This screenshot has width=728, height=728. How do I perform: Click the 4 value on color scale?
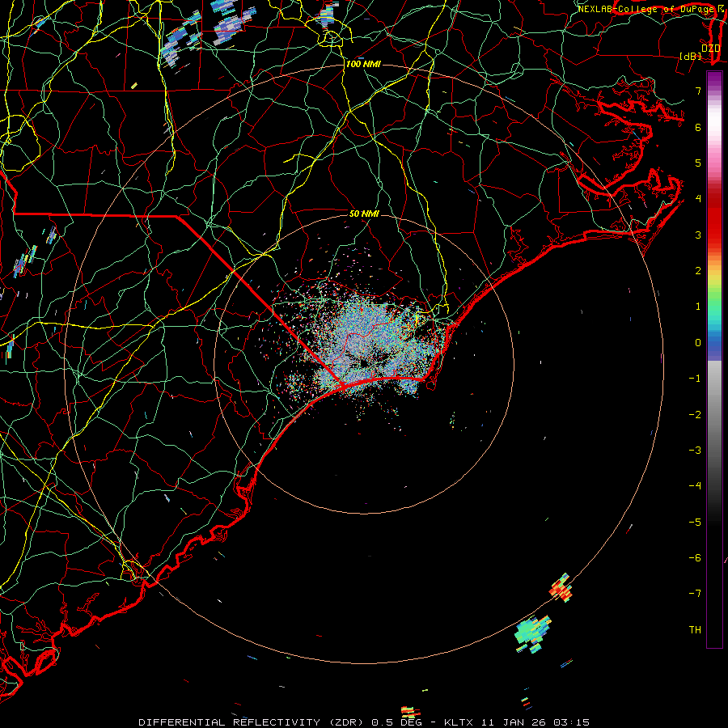pyautogui.click(x=698, y=199)
